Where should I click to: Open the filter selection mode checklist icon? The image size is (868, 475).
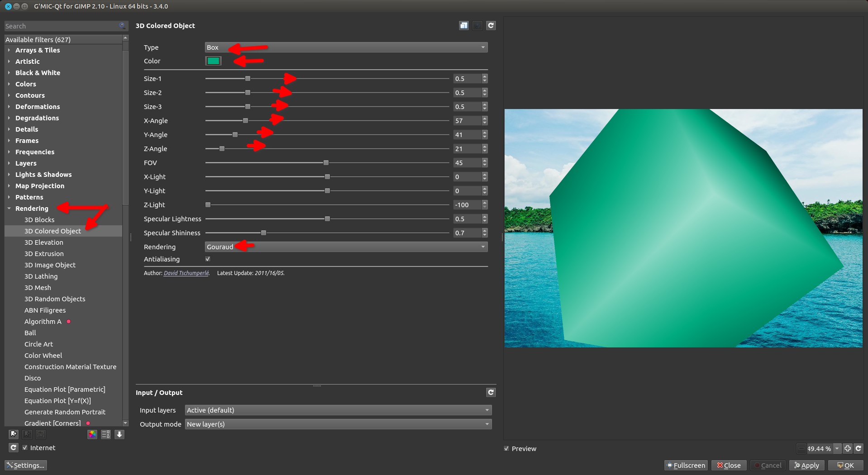(x=106, y=434)
